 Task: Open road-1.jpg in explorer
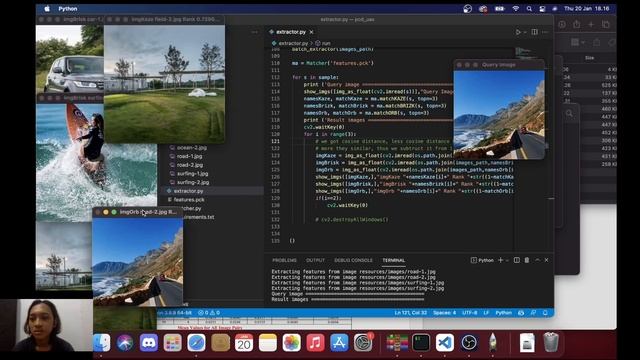[189, 156]
